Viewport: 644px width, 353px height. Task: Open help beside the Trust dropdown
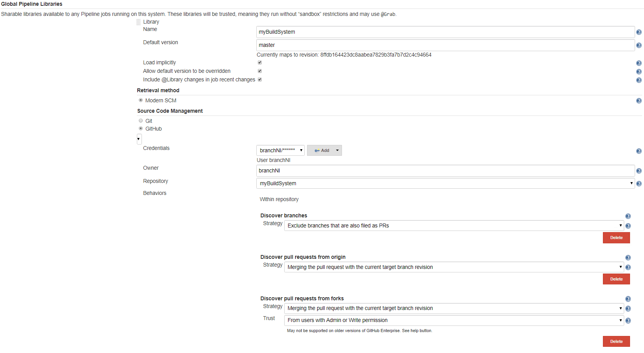coord(628,320)
